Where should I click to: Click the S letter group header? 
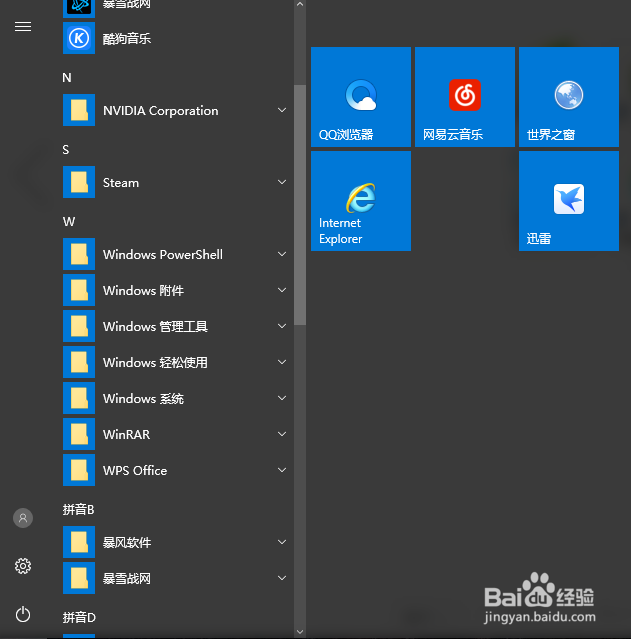point(66,150)
